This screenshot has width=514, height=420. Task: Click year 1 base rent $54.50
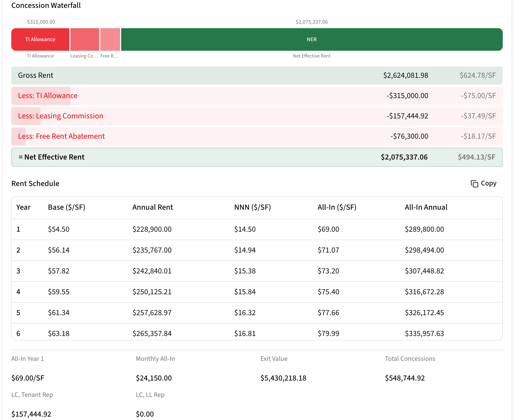[x=59, y=229]
